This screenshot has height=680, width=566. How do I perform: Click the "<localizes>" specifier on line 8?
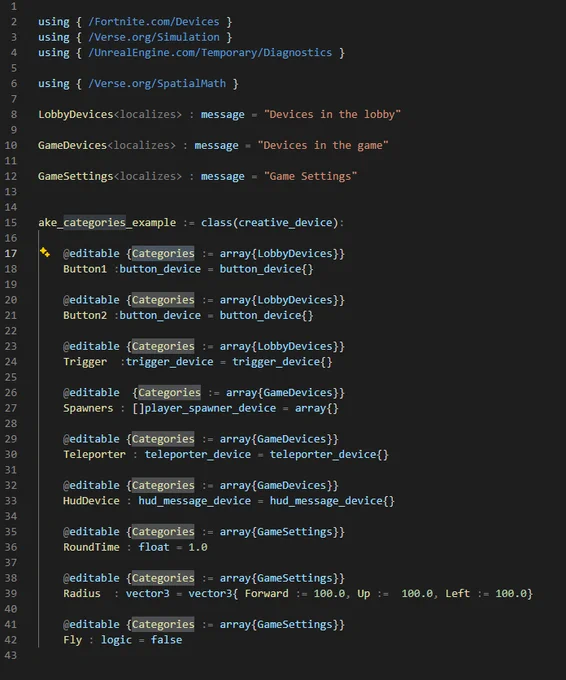(147, 114)
